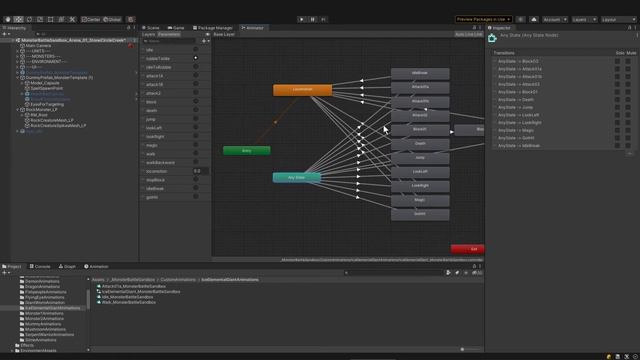Select the Move tool in toolbar
The height and width of the screenshot is (360, 640).
18,19
